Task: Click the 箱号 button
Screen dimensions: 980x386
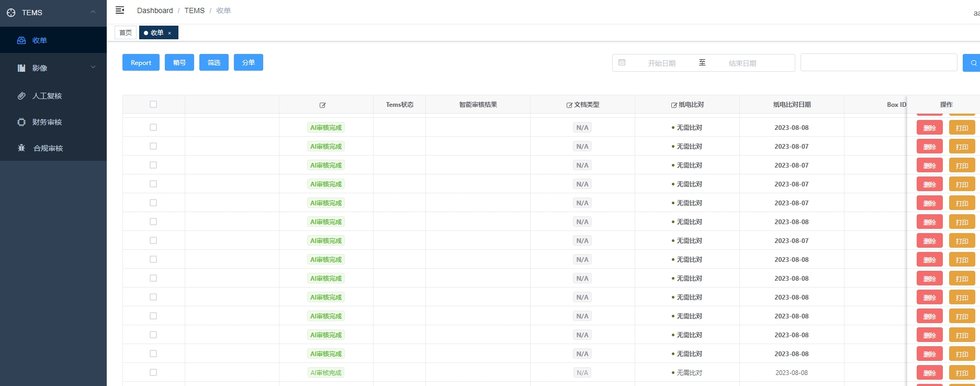Action: pyautogui.click(x=179, y=62)
